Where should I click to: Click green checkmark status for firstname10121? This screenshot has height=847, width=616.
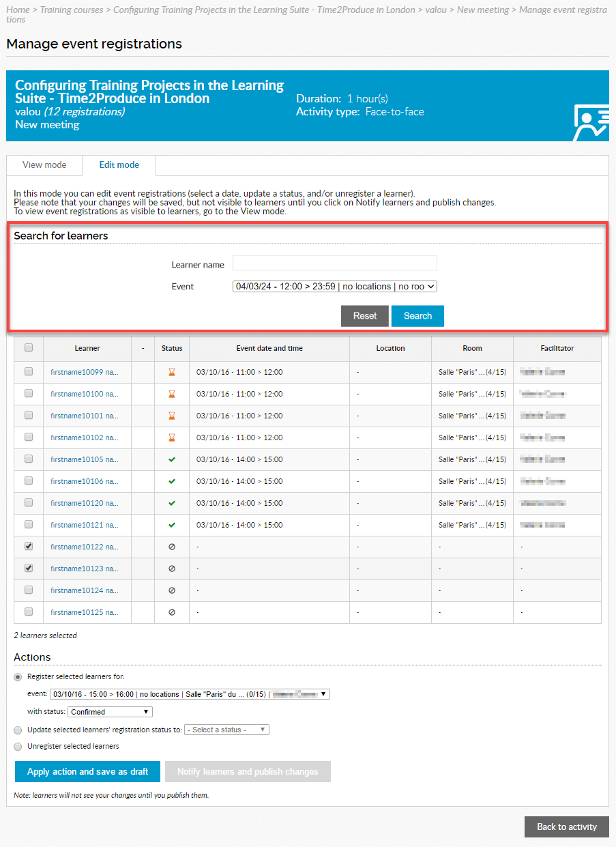pyautogui.click(x=172, y=525)
